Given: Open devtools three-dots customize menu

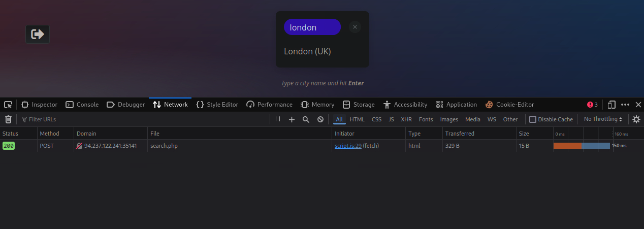Looking at the screenshot, I should [x=625, y=105].
